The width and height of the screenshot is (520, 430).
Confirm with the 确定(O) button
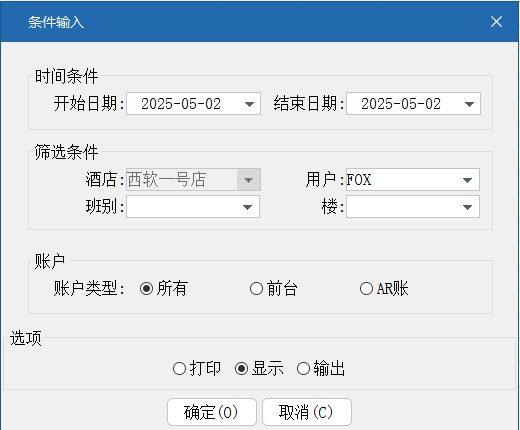(212, 412)
